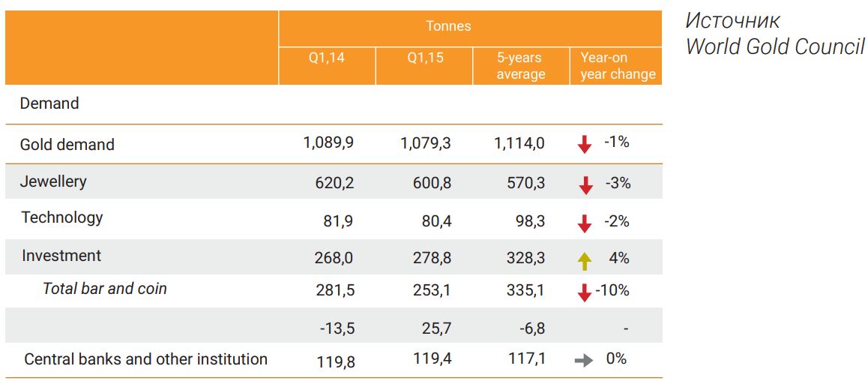Click the green up arrow in Investment row
The image size is (868, 381).
tap(585, 259)
